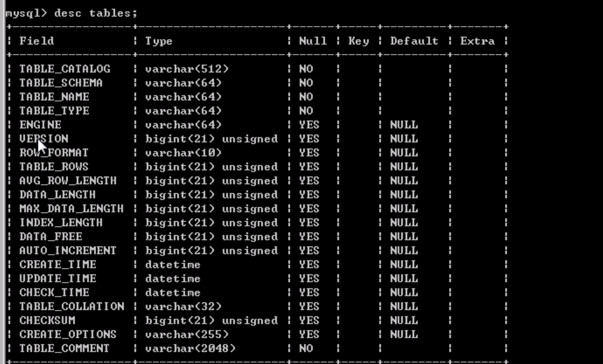Click the Field column header
This screenshot has width=603, height=364.
(x=37, y=41)
